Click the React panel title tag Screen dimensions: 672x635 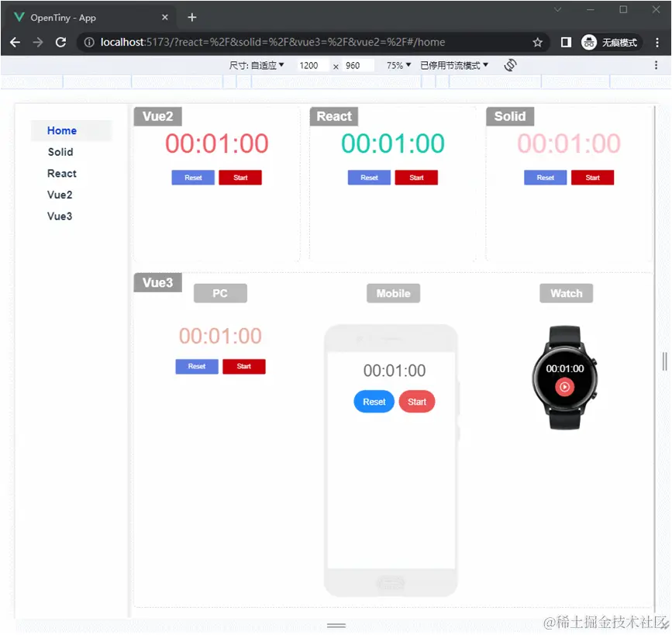334,116
